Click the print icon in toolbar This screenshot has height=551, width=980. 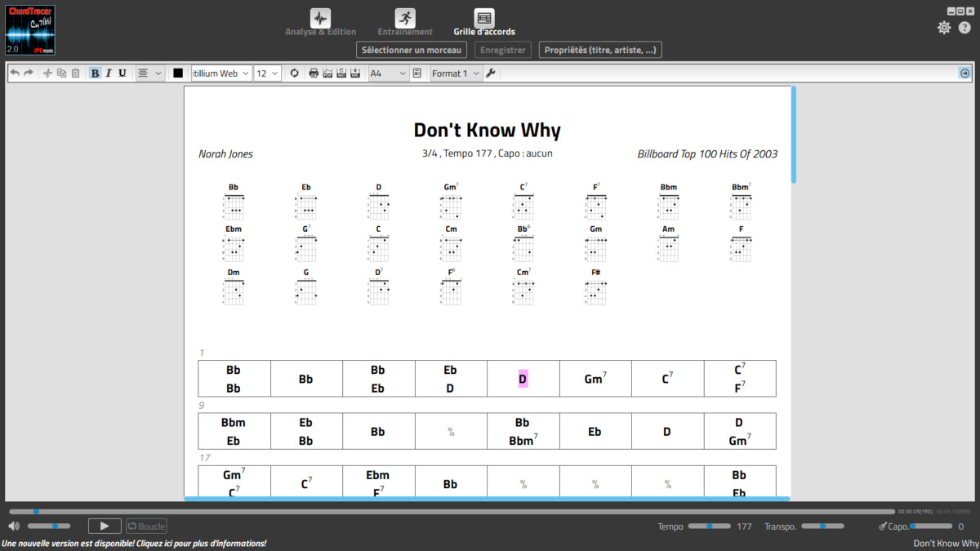click(314, 73)
